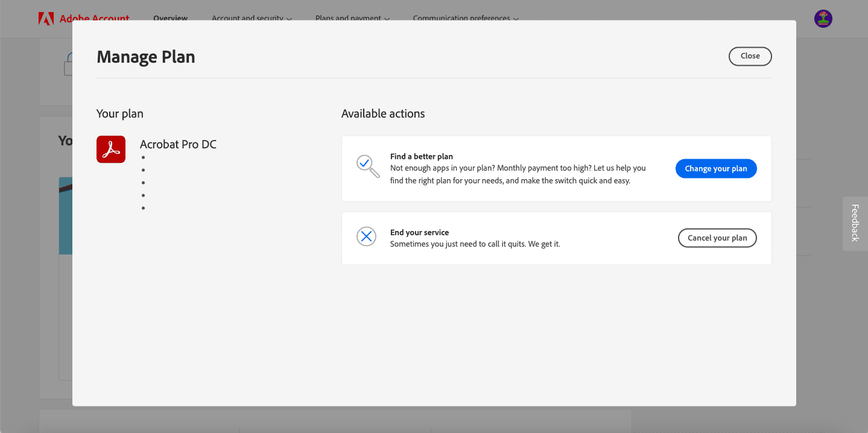
Task: Select the Acrobat Pro DC app icon
Action: point(111,148)
